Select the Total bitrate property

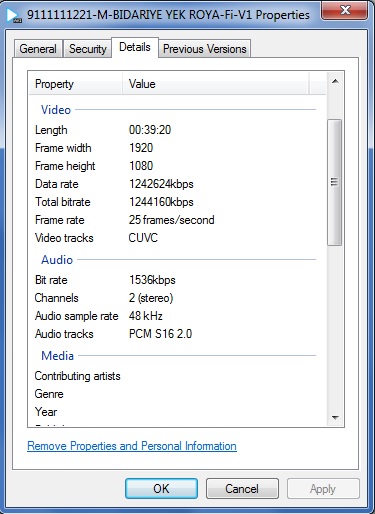[x=63, y=202]
